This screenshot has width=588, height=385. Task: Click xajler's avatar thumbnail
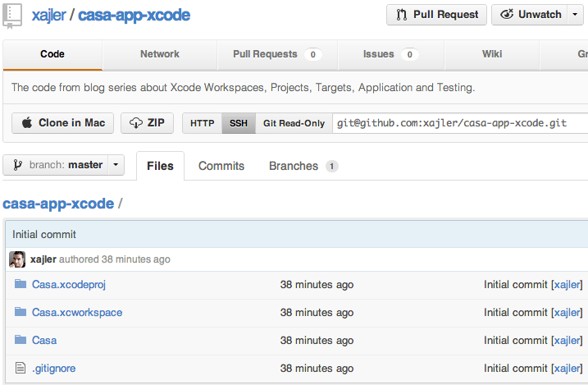pos(17,259)
